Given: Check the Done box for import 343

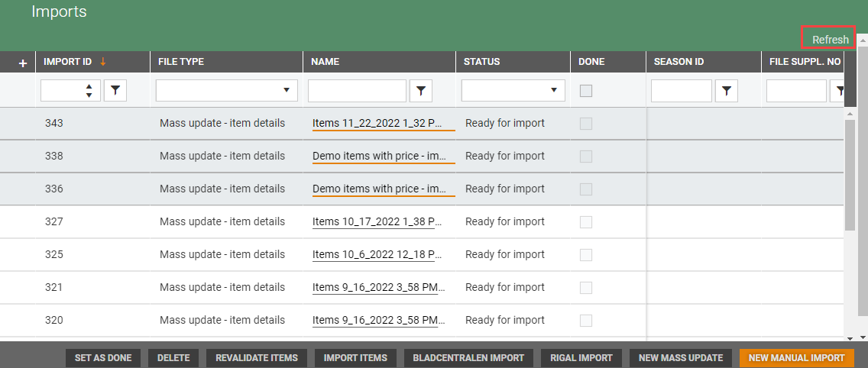Looking at the screenshot, I should click(586, 124).
